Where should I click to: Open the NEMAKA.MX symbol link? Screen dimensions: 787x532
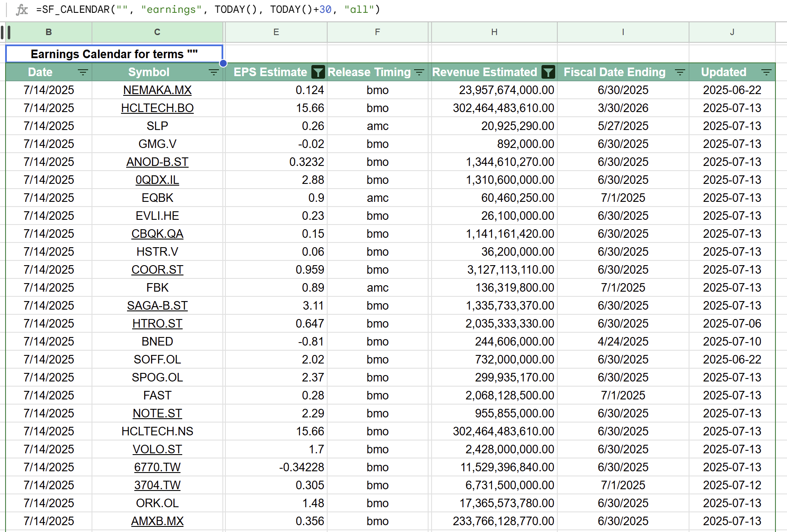157,90
